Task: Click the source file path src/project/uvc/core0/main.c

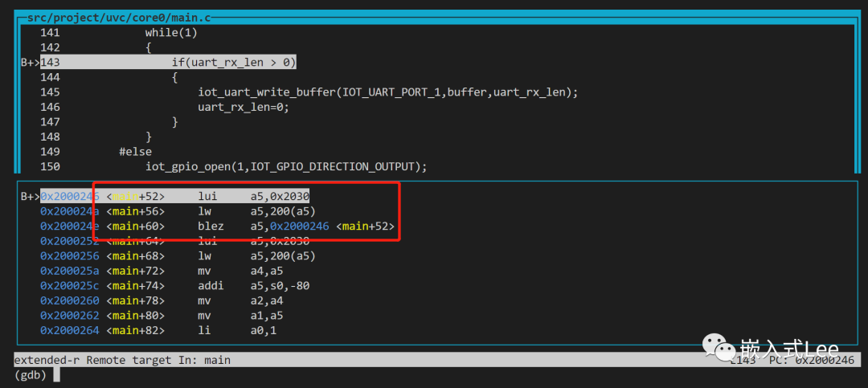Action: click(x=118, y=18)
